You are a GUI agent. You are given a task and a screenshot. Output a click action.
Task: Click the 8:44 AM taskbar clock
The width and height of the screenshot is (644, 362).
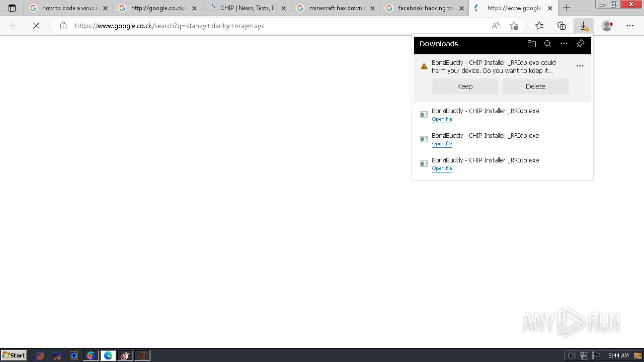click(618, 355)
